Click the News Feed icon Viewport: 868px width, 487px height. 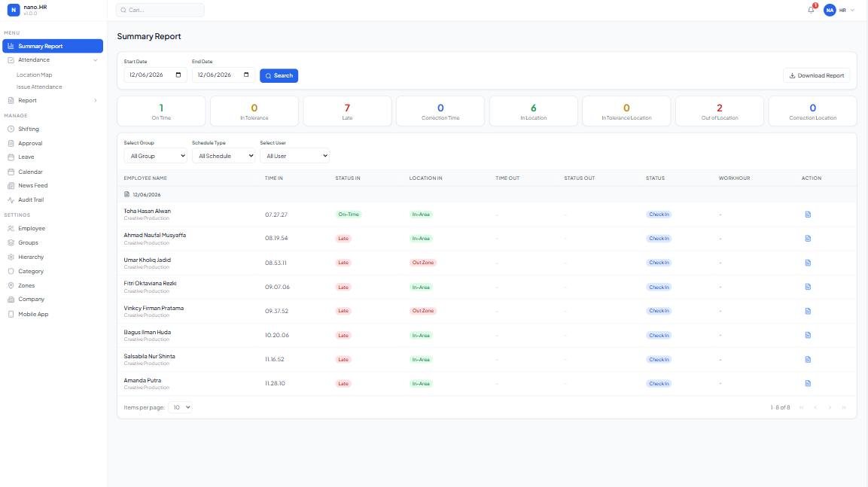(x=11, y=185)
